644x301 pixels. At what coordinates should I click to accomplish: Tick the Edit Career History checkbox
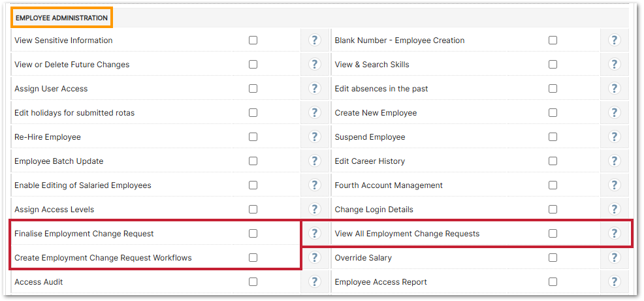(553, 161)
